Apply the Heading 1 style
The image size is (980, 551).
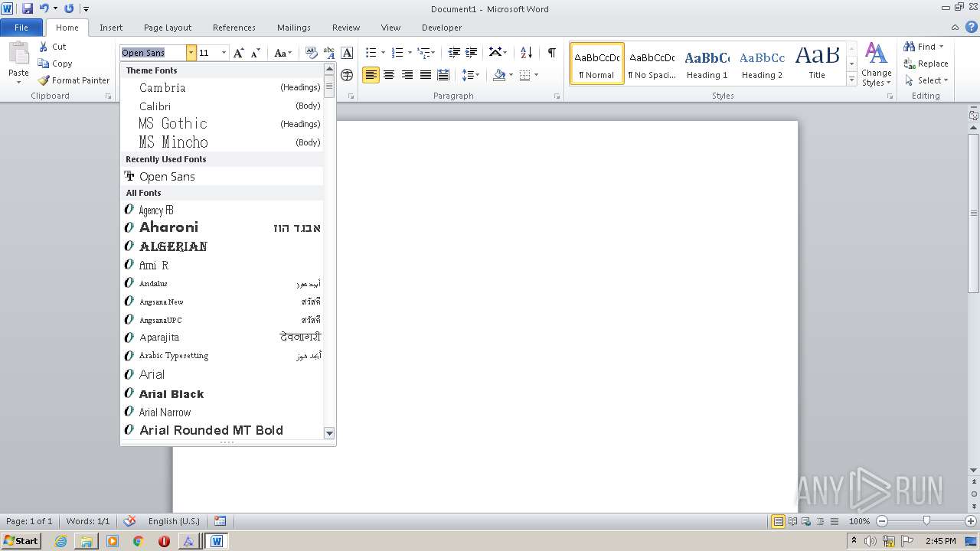point(707,64)
